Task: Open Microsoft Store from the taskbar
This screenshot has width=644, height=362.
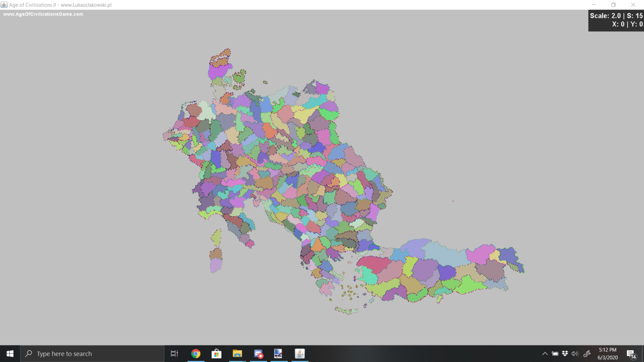Action: coord(216,353)
